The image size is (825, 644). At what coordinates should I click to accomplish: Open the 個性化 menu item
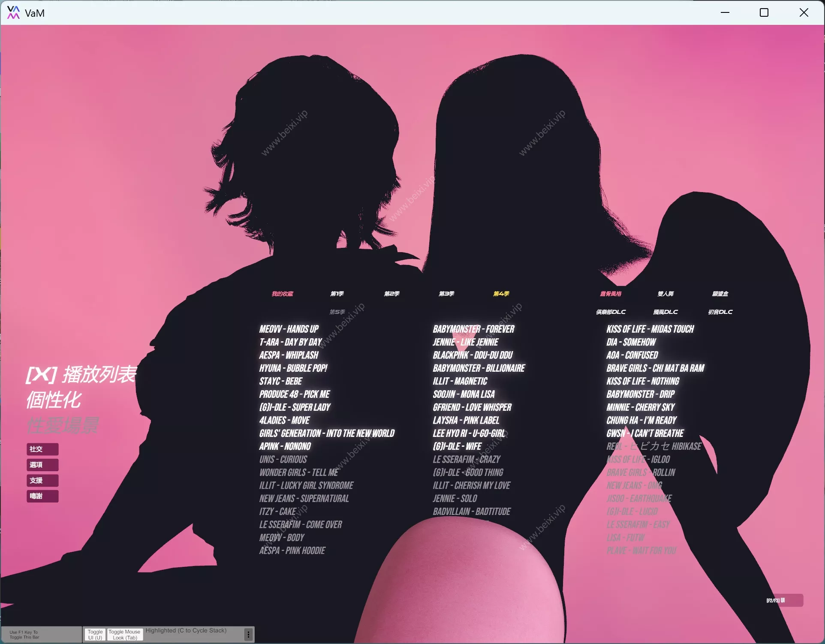point(54,400)
